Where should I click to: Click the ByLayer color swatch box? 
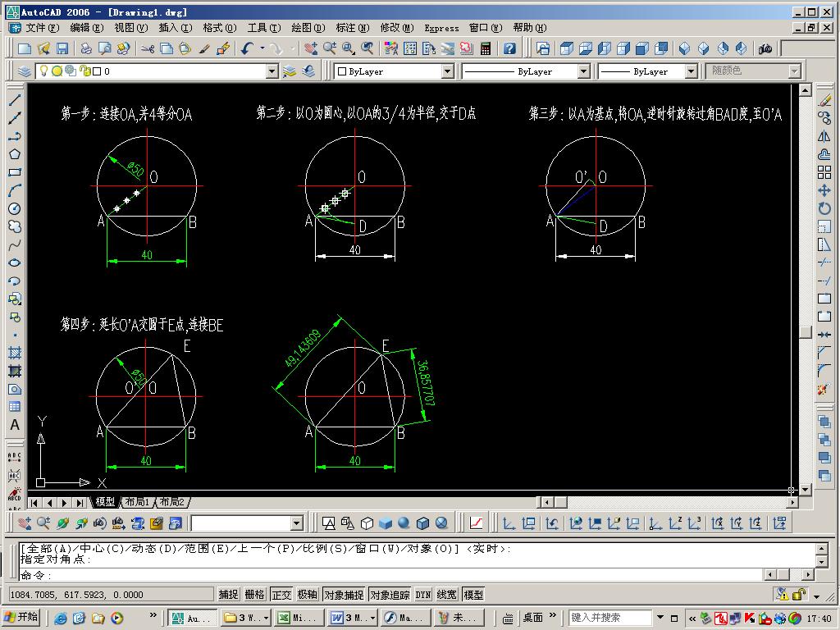pos(342,71)
